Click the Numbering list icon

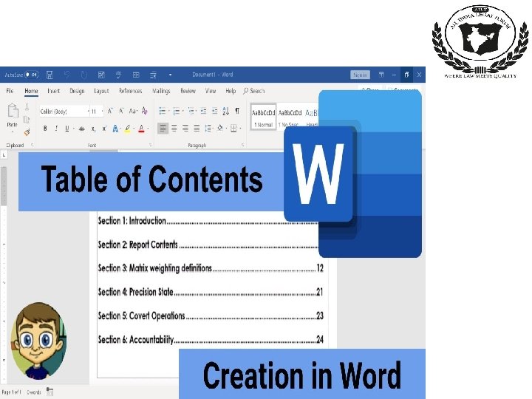(x=177, y=111)
